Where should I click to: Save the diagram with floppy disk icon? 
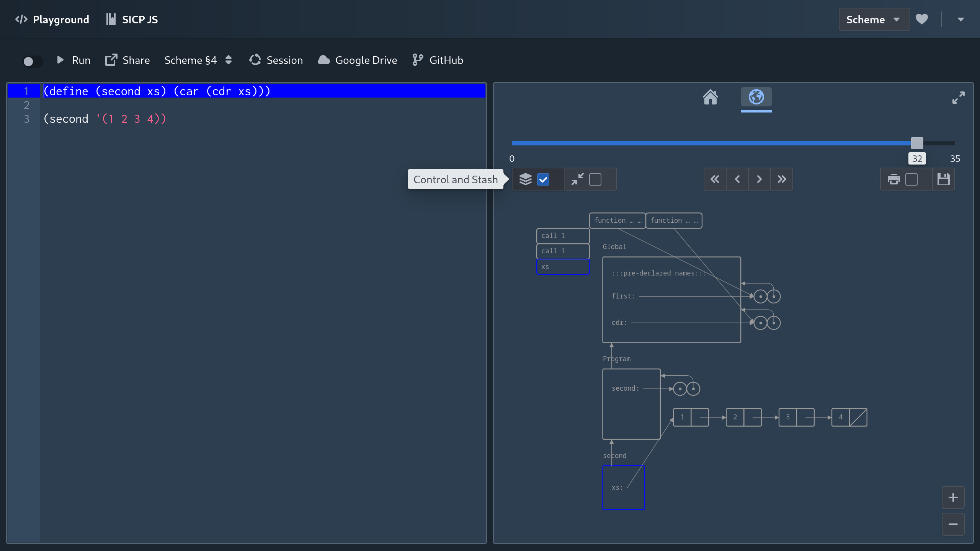[943, 179]
